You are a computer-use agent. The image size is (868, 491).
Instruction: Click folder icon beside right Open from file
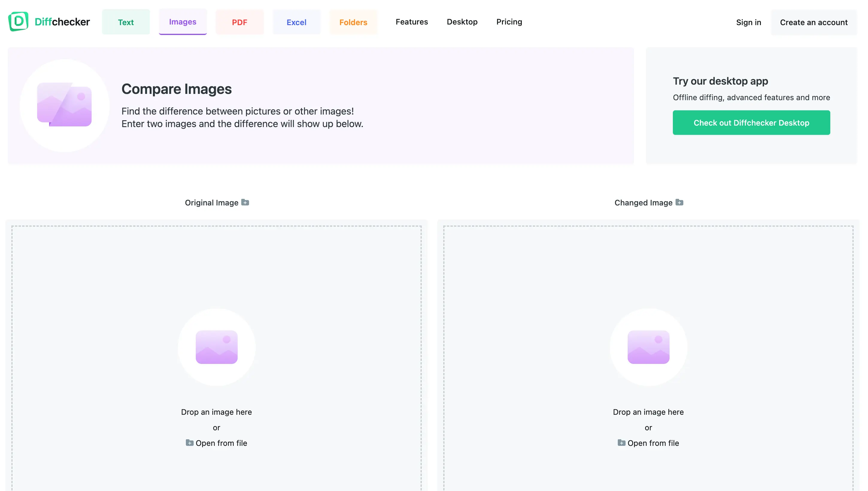[x=621, y=443]
